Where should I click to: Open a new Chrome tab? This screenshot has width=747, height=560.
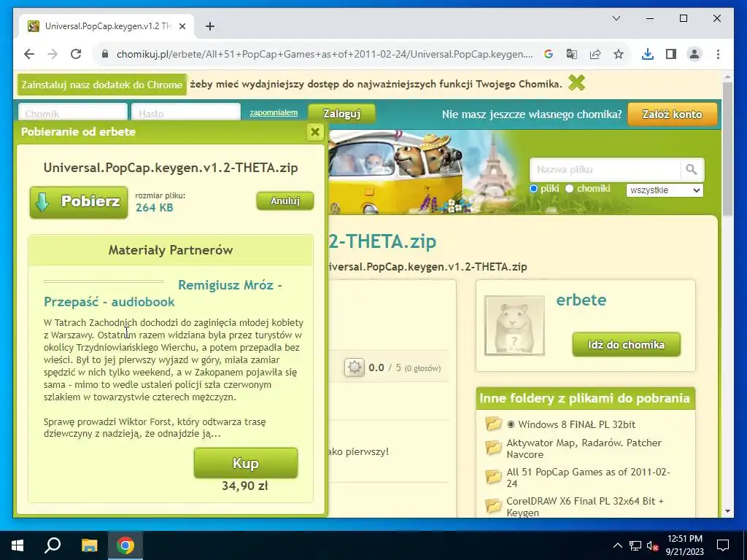pyautogui.click(x=210, y=26)
